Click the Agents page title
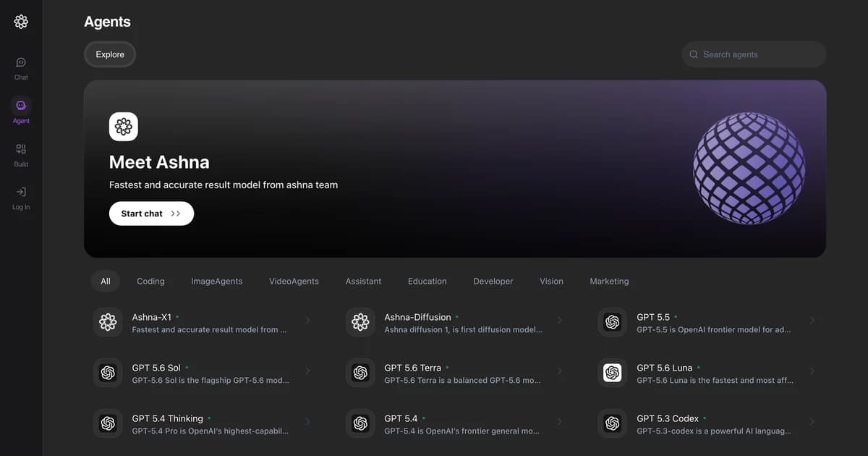The image size is (868, 456). [107, 22]
